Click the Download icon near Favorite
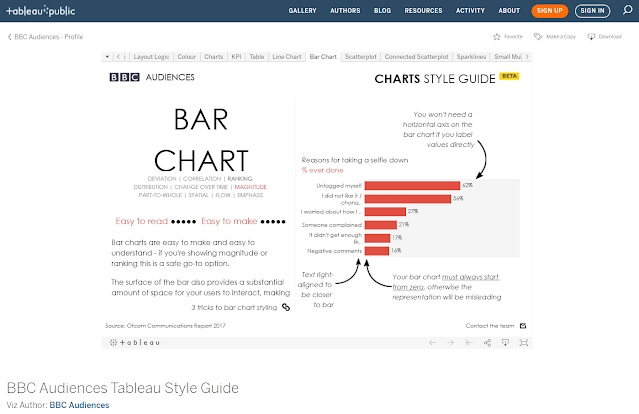This screenshot has width=639, height=414. [x=591, y=37]
